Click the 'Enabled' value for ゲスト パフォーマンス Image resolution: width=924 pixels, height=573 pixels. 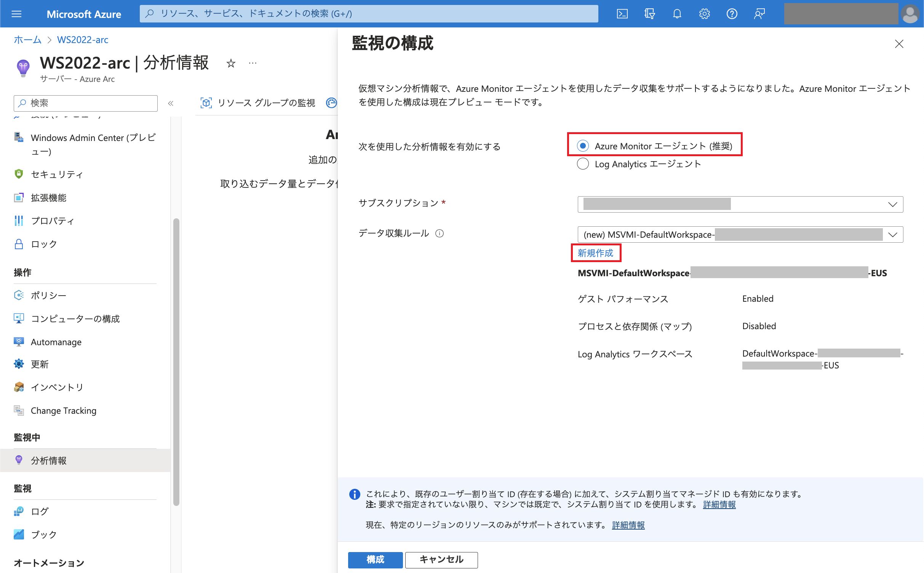758,299
